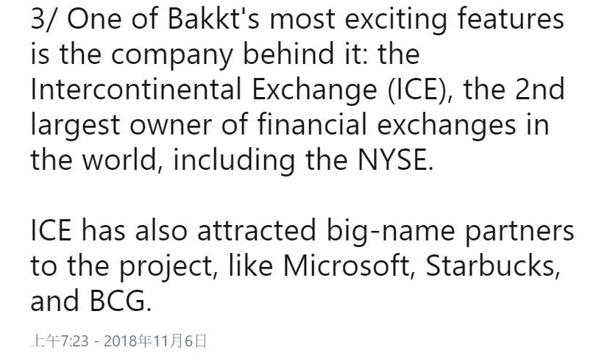Click the date 2018年11月6日
The image size is (610, 364).
click(155, 341)
